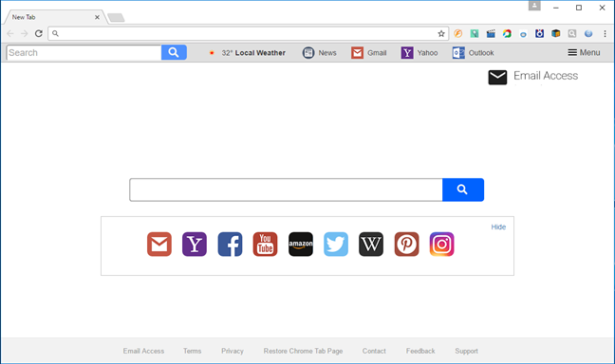Close the New Tab tab

point(97,17)
